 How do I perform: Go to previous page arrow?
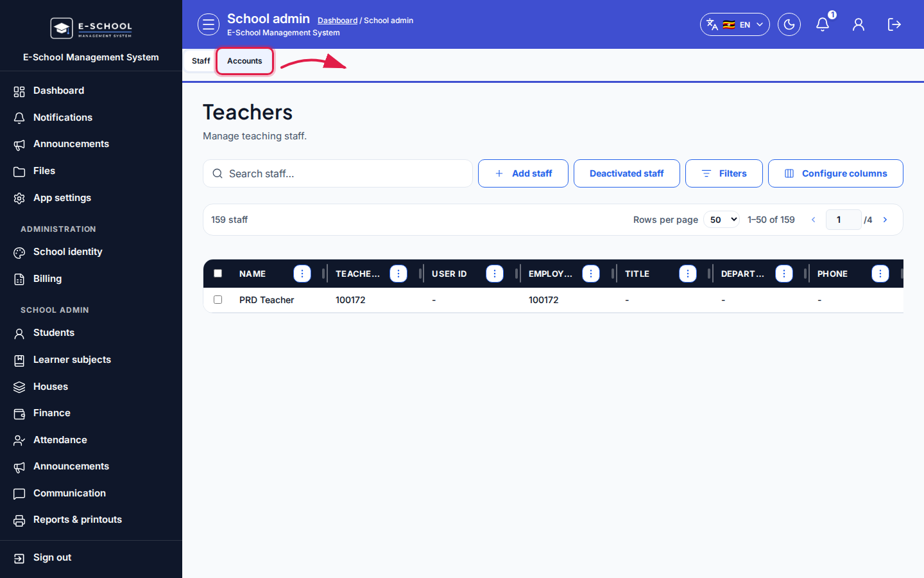coord(814,220)
